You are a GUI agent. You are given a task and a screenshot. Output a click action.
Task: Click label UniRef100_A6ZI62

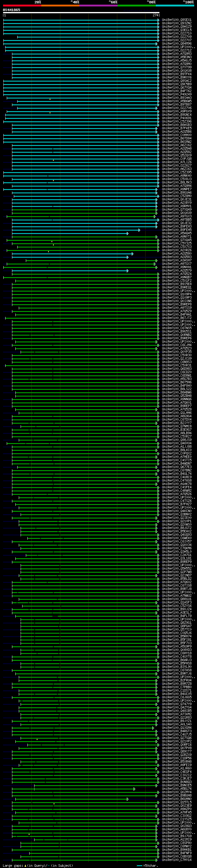[x=176, y=145]
